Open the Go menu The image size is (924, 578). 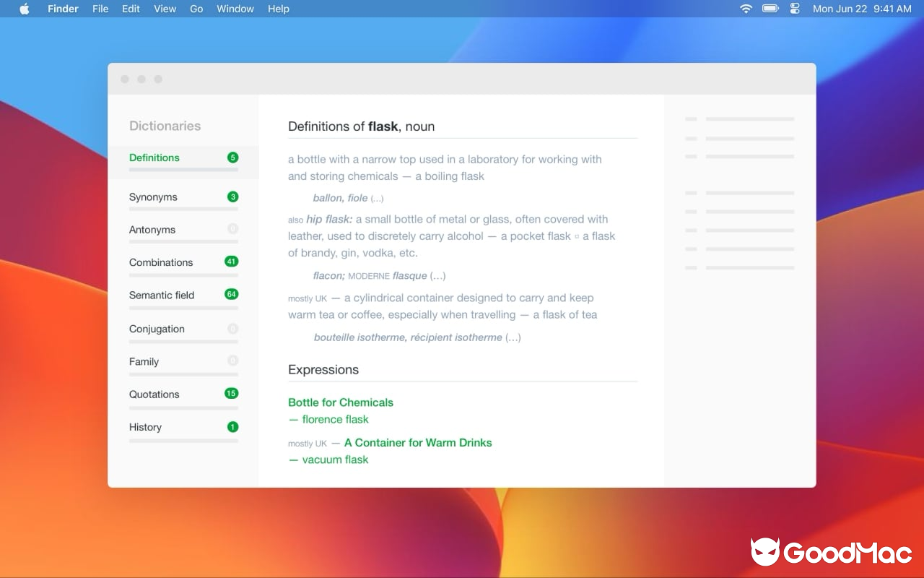point(196,9)
